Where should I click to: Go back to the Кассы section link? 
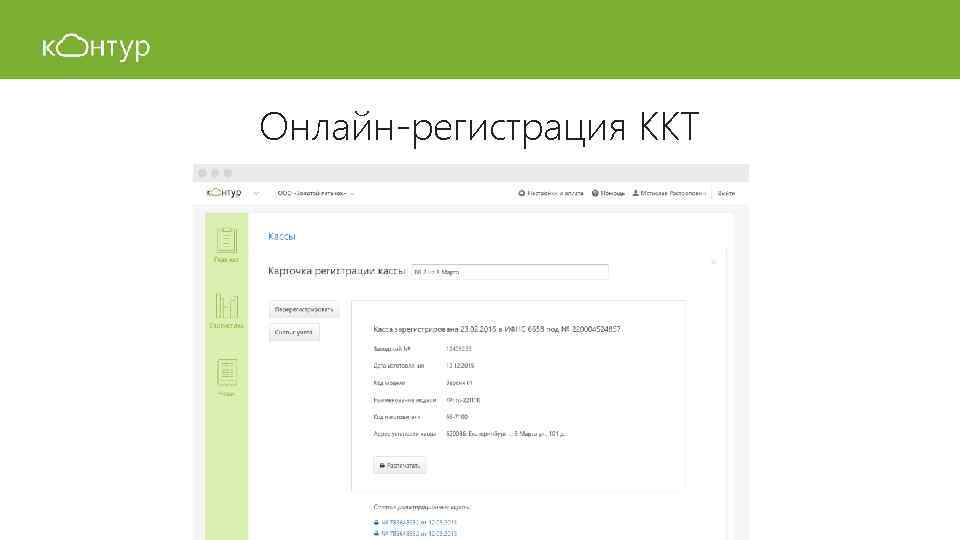282,236
